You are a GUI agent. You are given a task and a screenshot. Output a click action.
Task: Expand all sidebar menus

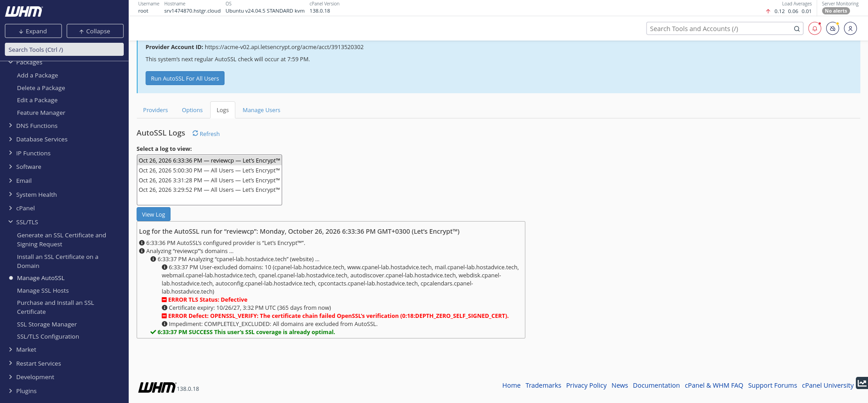[33, 31]
